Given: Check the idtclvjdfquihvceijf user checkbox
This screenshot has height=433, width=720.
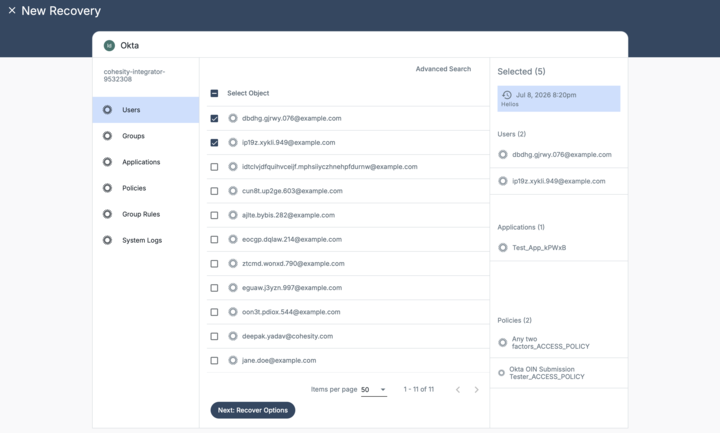Looking at the screenshot, I should 214,167.
